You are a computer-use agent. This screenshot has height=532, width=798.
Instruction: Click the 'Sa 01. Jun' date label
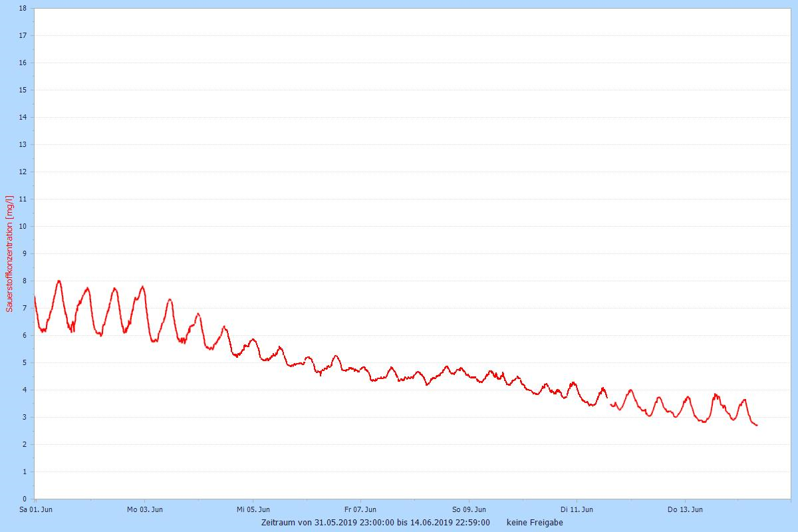tap(36, 510)
